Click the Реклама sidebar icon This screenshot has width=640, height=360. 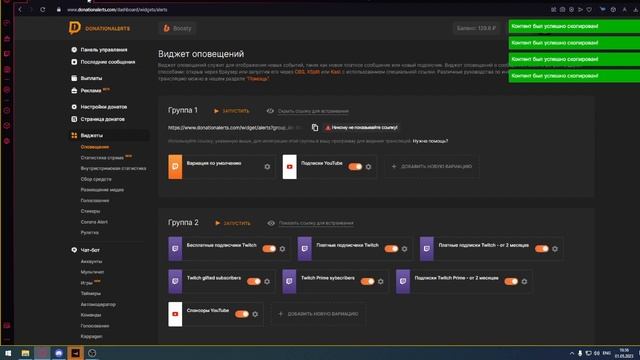tap(74, 91)
